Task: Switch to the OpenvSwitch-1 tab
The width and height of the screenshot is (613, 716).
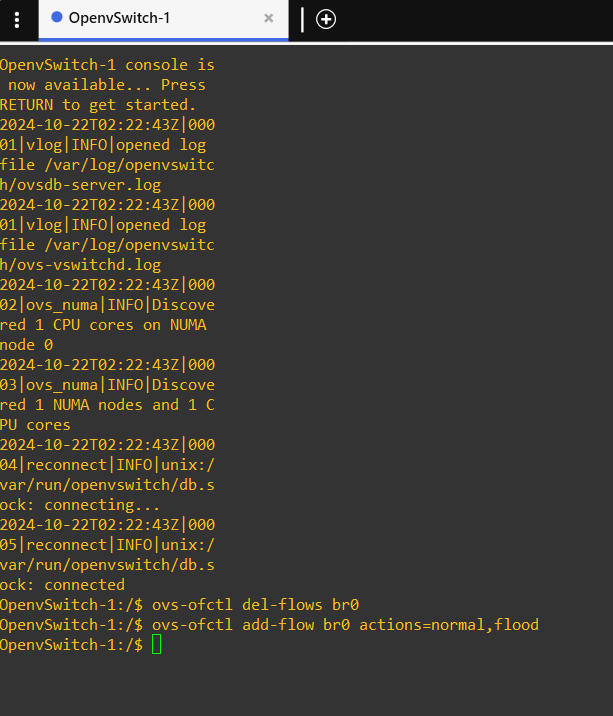Action: (164, 19)
